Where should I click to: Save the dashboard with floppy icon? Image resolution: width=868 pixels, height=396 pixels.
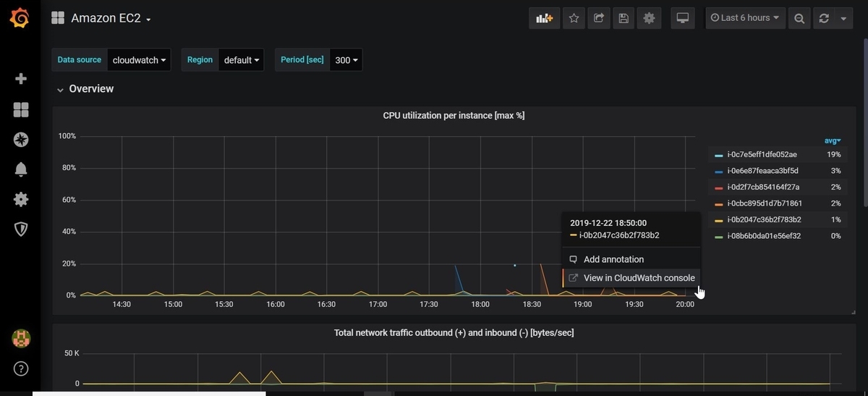pos(624,19)
